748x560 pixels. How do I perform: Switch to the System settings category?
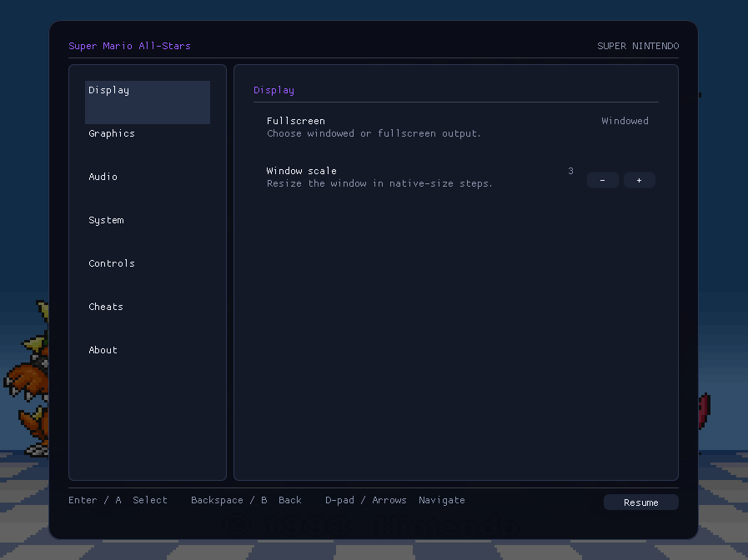point(148,232)
